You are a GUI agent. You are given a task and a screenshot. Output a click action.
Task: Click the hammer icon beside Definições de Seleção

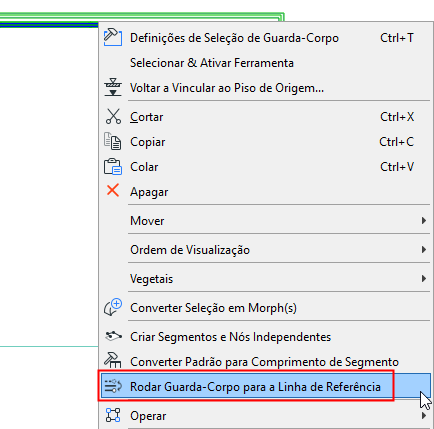[x=113, y=37]
